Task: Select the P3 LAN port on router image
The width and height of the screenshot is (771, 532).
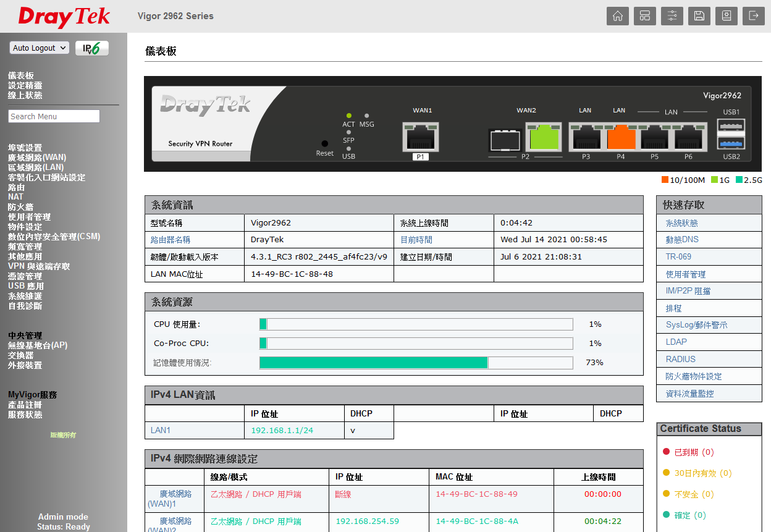Action: tap(586, 136)
